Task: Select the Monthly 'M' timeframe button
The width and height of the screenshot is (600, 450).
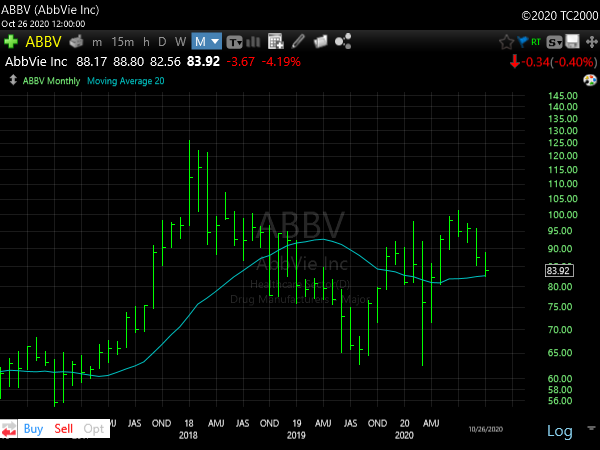Action: pyautogui.click(x=200, y=41)
